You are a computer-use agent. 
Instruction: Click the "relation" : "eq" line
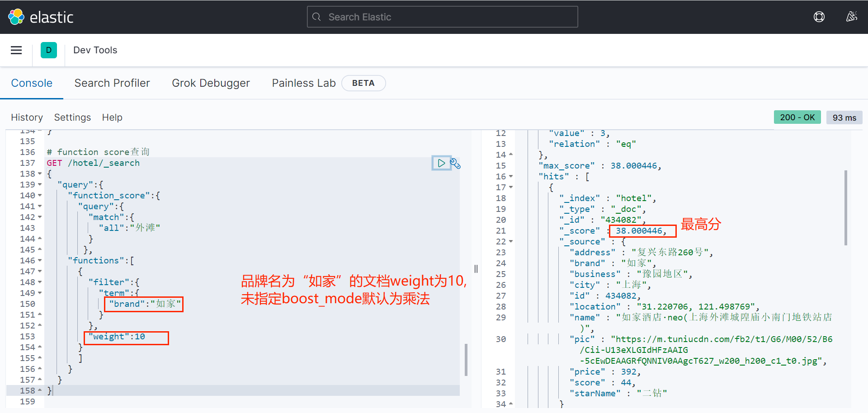point(593,144)
